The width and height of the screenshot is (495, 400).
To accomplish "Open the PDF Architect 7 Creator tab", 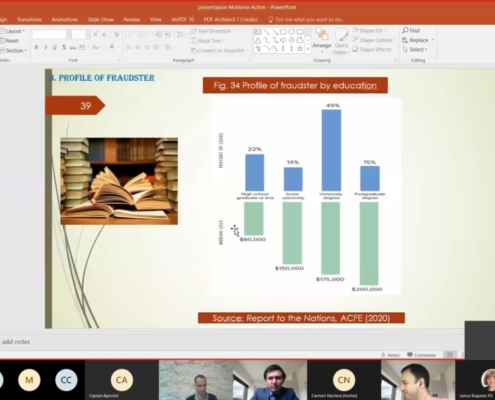I will [x=231, y=20].
